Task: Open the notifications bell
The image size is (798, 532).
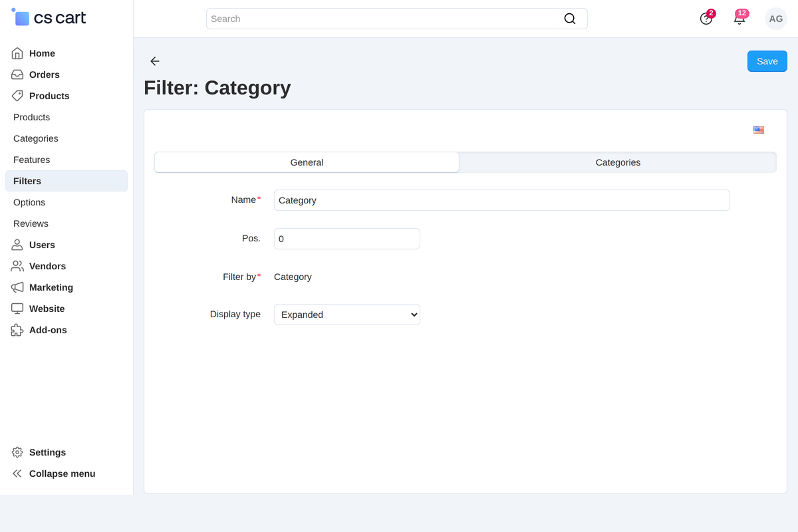Action: point(739,19)
